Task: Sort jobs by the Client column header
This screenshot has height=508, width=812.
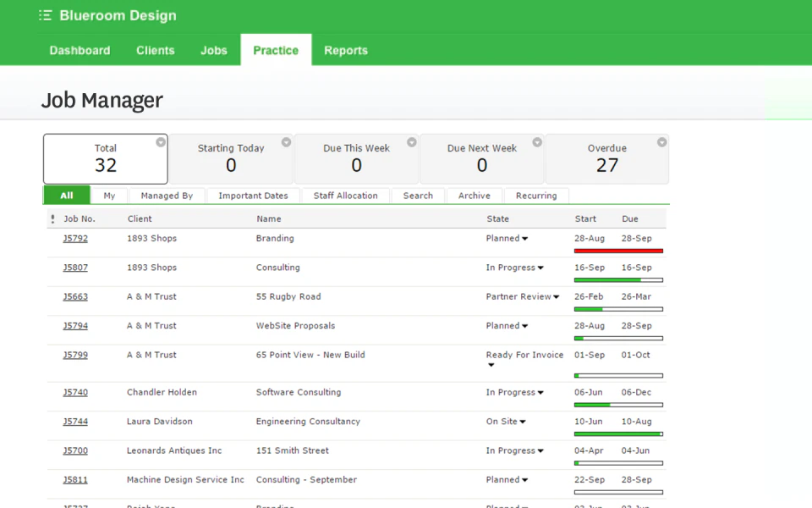Action: click(140, 218)
